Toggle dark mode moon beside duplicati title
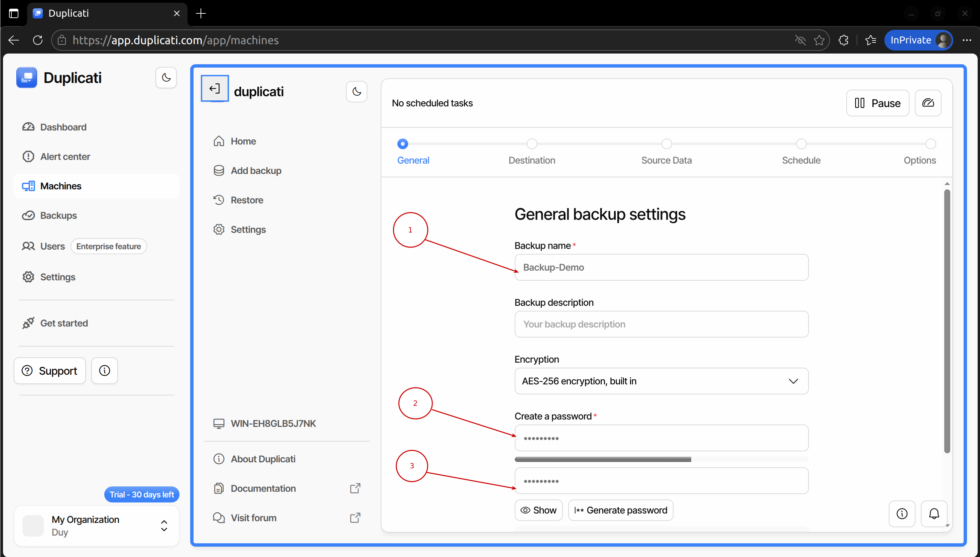The image size is (980, 557). (x=356, y=91)
